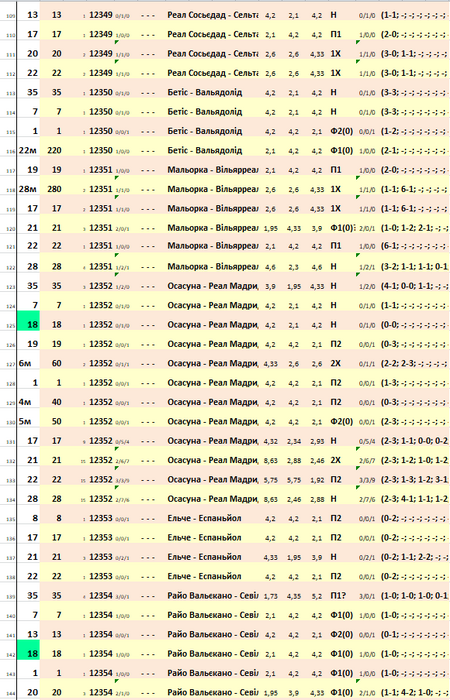This screenshot has width=450, height=700.
Task: Select the 12349 cell in row 112
Action: [x=101, y=73]
